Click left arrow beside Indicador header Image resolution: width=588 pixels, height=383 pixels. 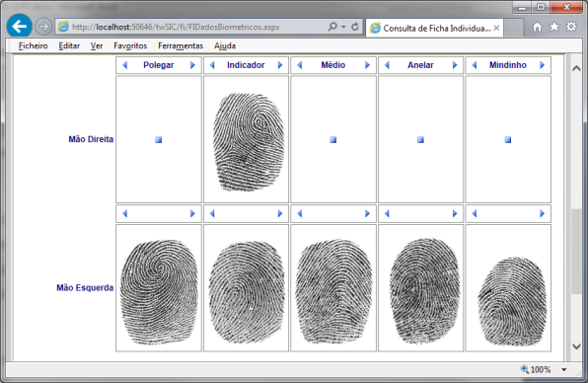coord(212,65)
